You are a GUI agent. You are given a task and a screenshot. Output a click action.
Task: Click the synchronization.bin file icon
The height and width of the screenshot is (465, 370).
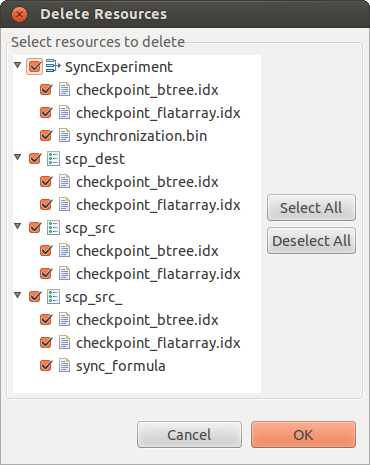pyautogui.click(x=64, y=136)
